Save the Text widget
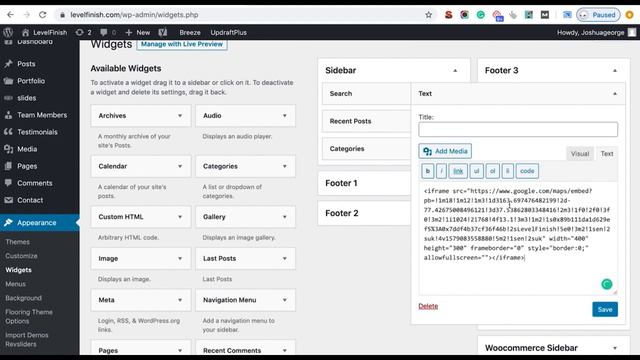The height and width of the screenshot is (360, 640). click(x=605, y=309)
